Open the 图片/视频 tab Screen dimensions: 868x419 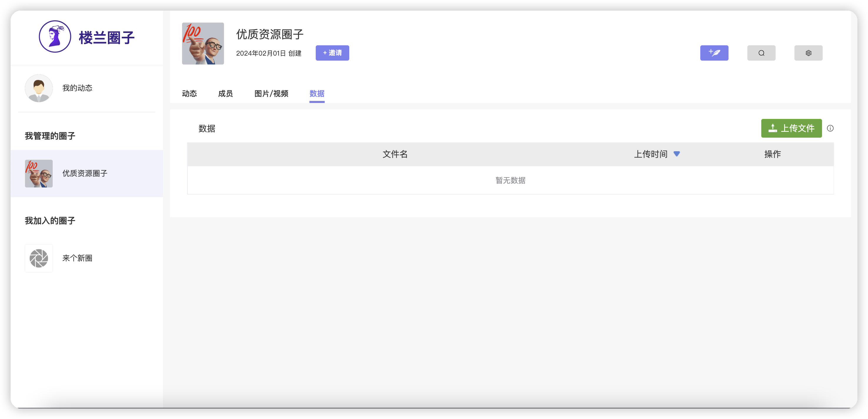click(x=271, y=93)
